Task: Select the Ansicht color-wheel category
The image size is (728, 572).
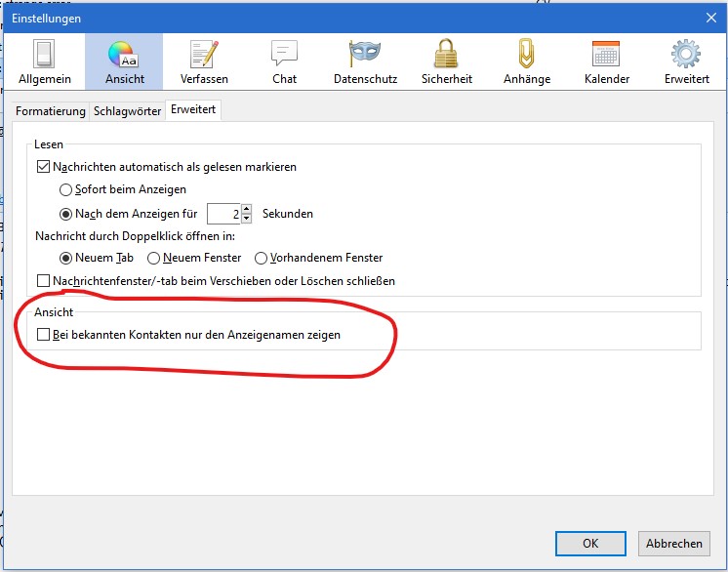Action: tap(124, 61)
